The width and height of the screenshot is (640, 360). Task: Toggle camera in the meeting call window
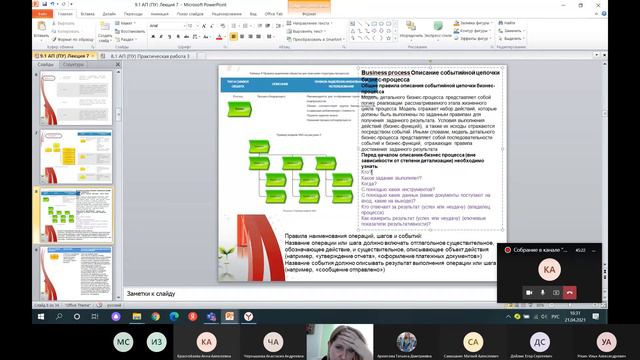[x=529, y=293]
